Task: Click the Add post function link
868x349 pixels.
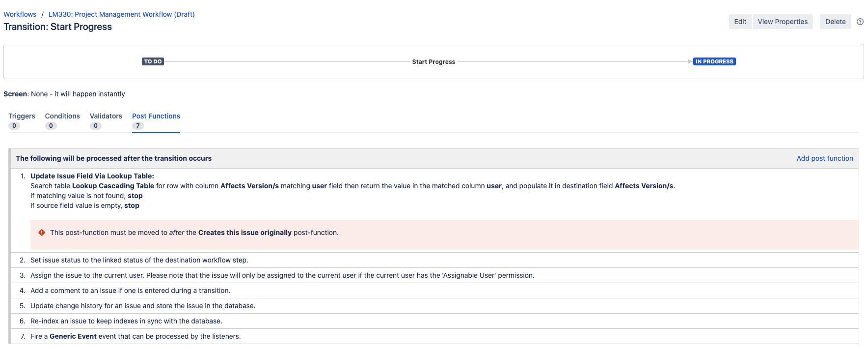Action: (824, 158)
